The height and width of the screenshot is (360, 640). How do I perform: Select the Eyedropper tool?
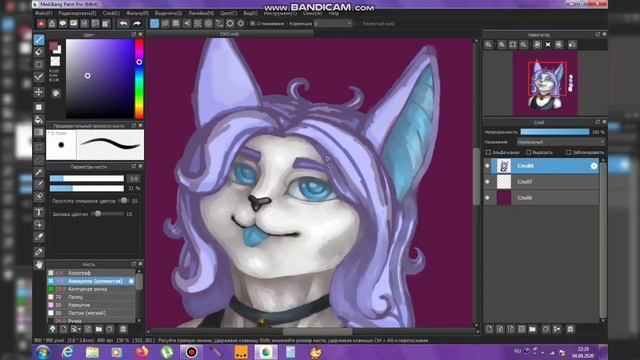pyautogui.click(x=39, y=252)
